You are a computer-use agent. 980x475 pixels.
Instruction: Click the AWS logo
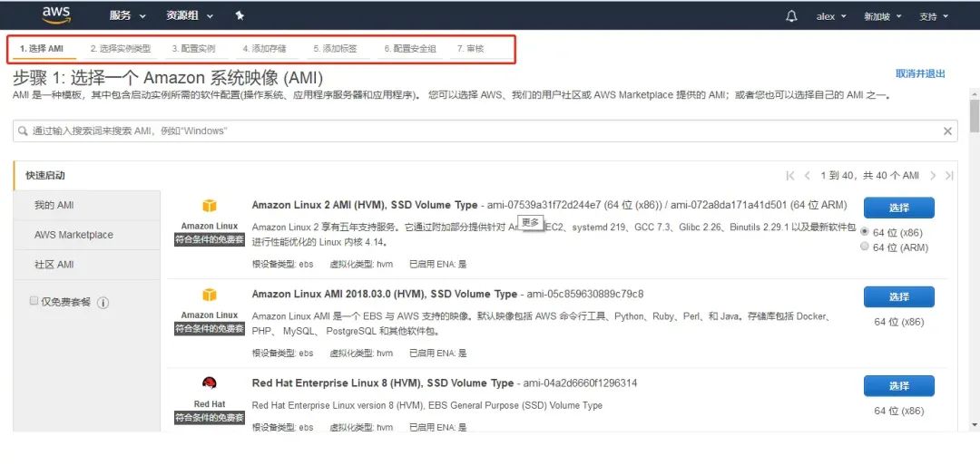(56, 15)
